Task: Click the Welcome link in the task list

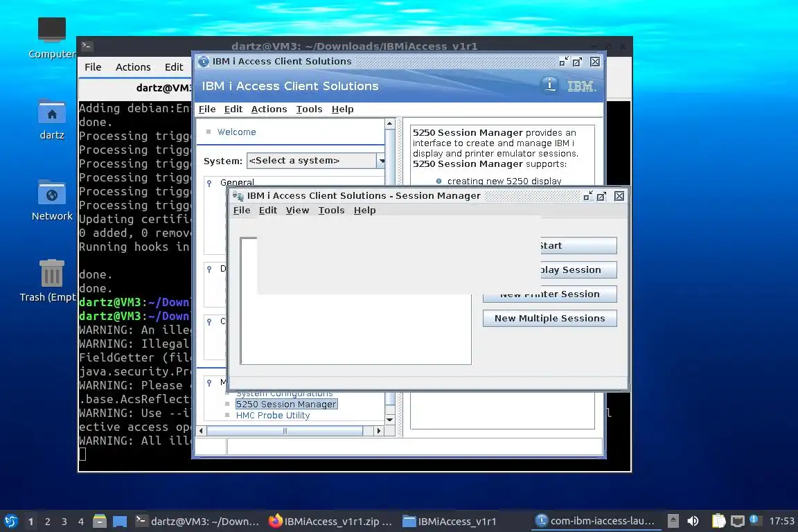Action: tap(237, 132)
